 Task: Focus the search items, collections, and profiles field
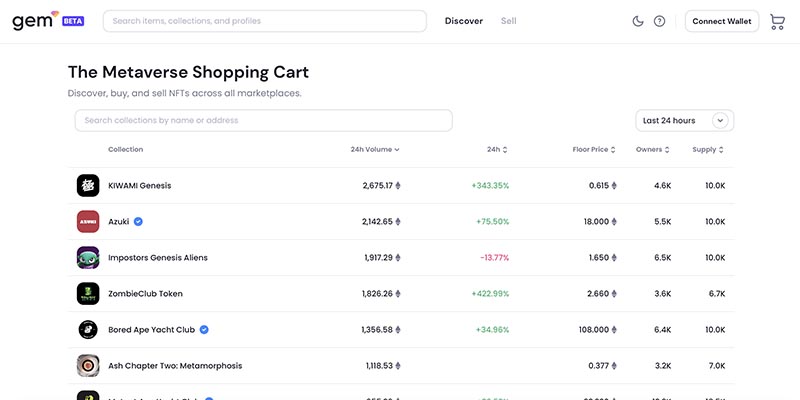(x=265, y=21)
